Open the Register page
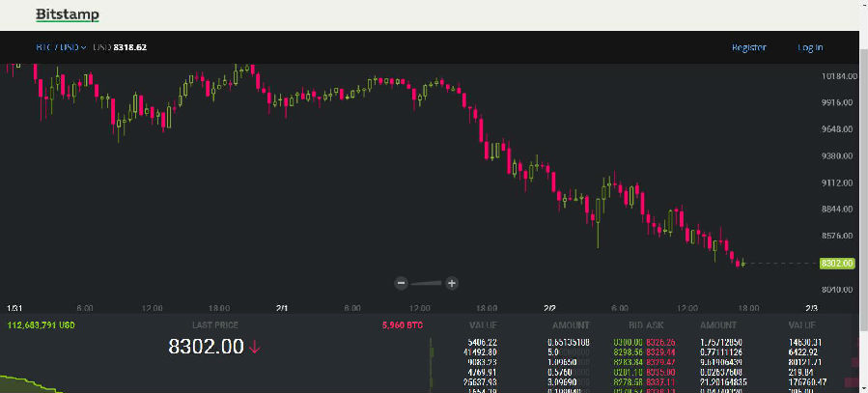 (x=748, y=47)
